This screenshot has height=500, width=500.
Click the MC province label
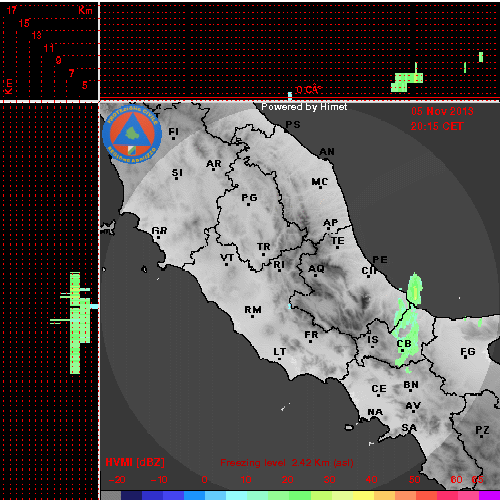tap(320, 182)
